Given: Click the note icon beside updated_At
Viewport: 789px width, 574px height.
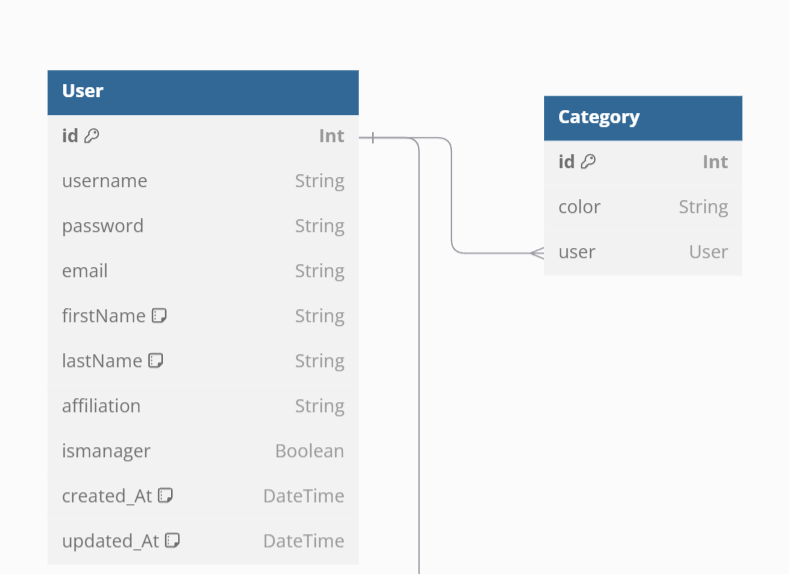Looking at the screenshot, I should tap(172, 541).
